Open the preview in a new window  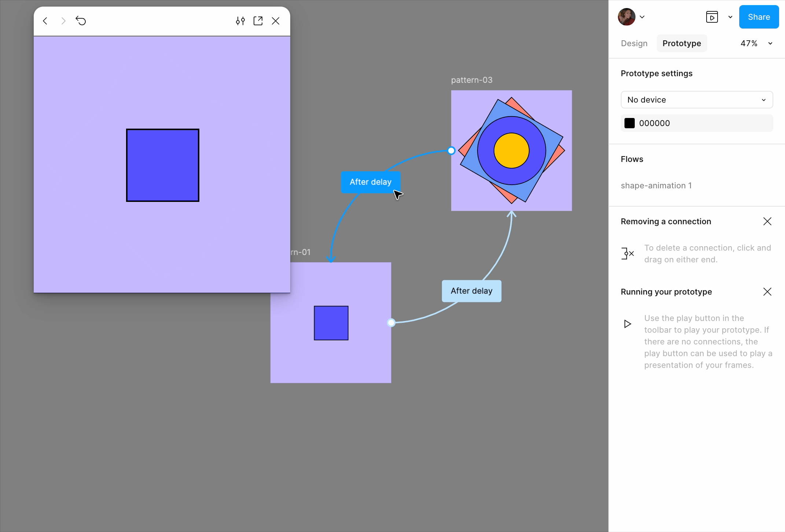258,21
